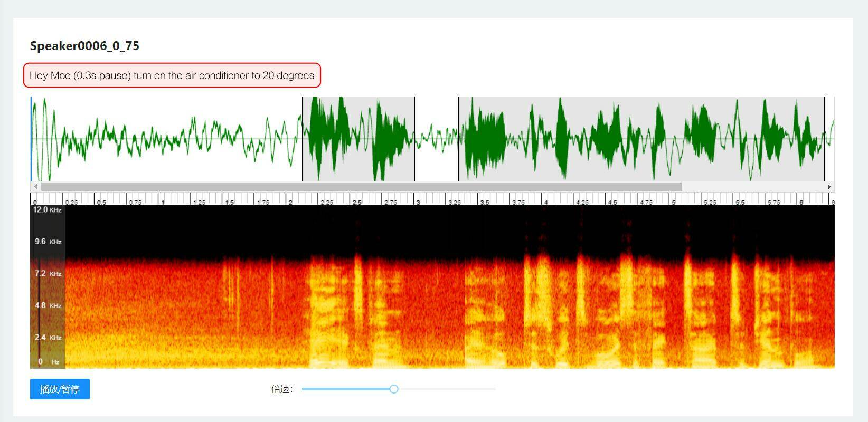
Task: Click the 12.0 KHz label on the spectrogram
Action: click(x=48, y=210)
